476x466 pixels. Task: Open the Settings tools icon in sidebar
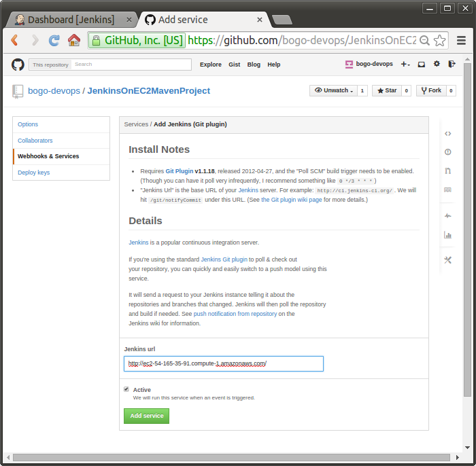(x=447, y=259)
